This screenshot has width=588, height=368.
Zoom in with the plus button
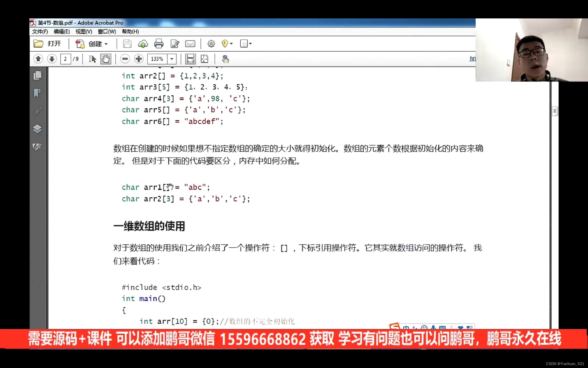click(x=139, y=59)
